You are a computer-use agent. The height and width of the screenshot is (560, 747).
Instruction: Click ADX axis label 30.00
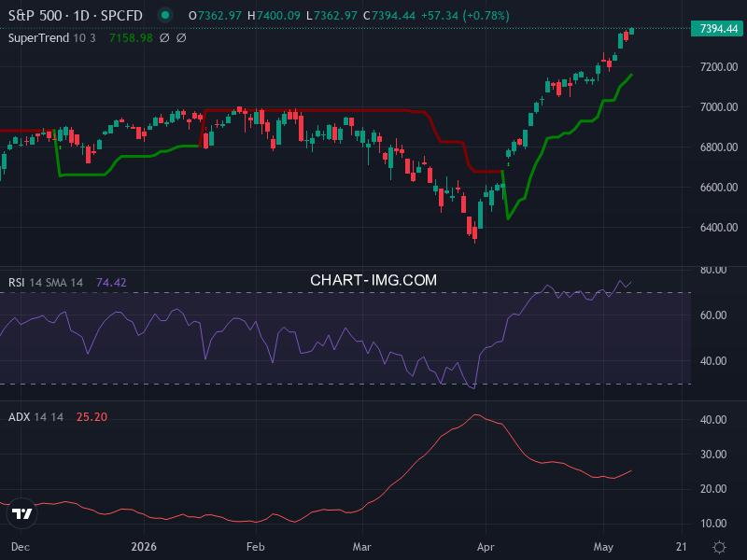point(713,455)
